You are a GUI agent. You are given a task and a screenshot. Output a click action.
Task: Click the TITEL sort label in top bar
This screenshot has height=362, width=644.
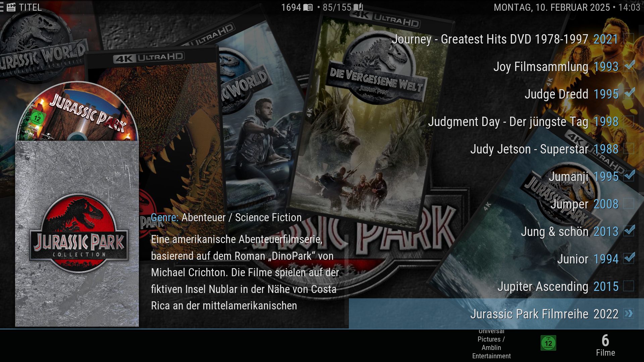[30, 7]
